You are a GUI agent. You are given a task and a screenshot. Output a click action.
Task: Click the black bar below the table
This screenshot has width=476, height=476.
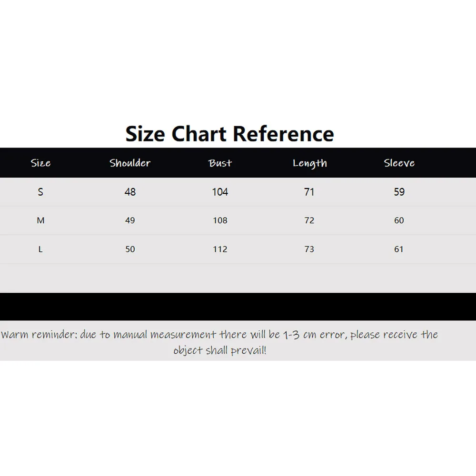click(x=238, y=307)
